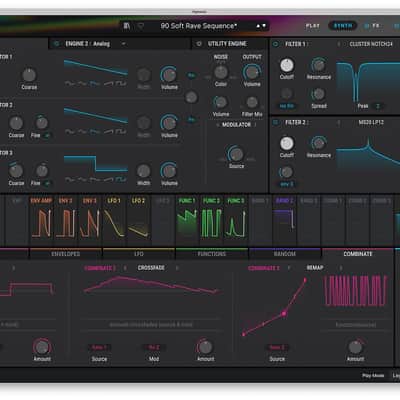Click Filter 2 Env 3 modulation knob
Viewport: 400px width, 400px height.
point(286,172)
